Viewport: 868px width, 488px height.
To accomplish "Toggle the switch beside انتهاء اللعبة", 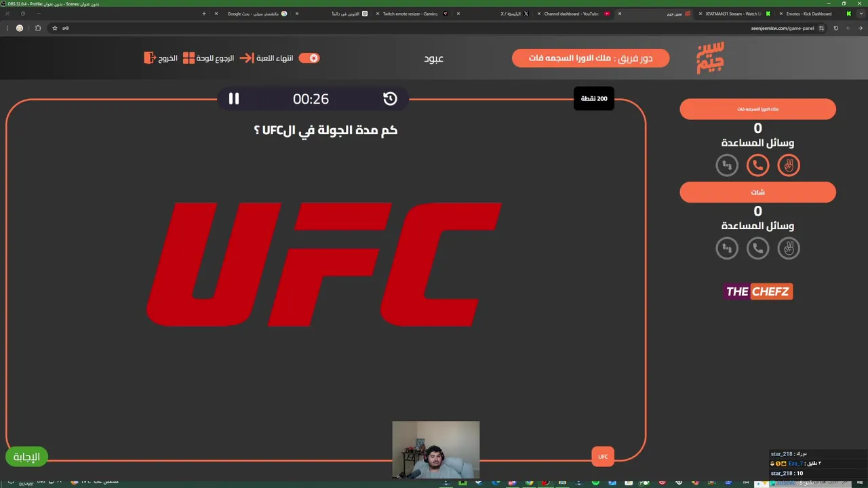I will coord(309,58).
